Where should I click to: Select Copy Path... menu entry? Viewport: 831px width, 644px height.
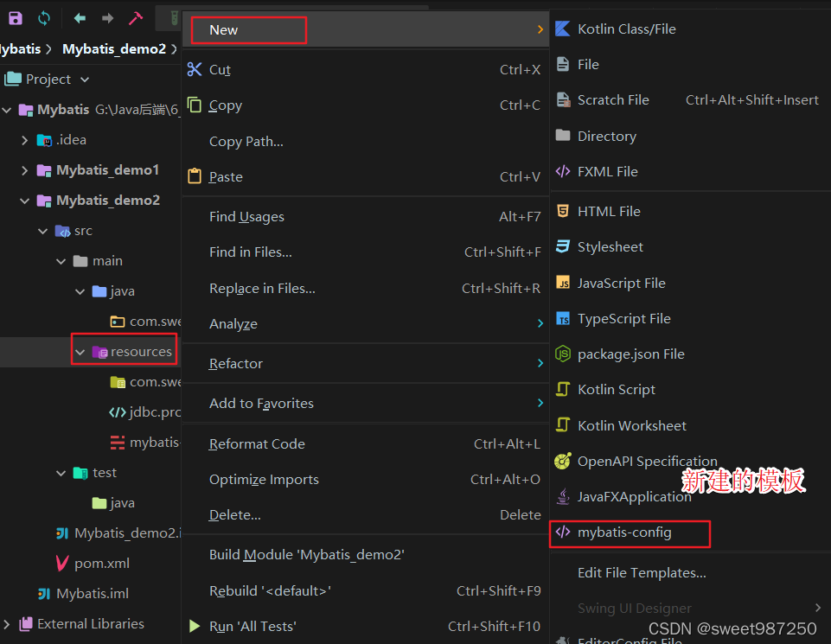366,142
